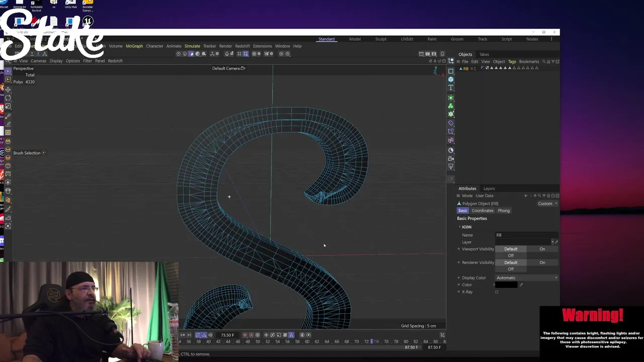Screen dimensions: 644x362
Task: Click the timeline Record Active Objects icon
Action: click(245, 335)
